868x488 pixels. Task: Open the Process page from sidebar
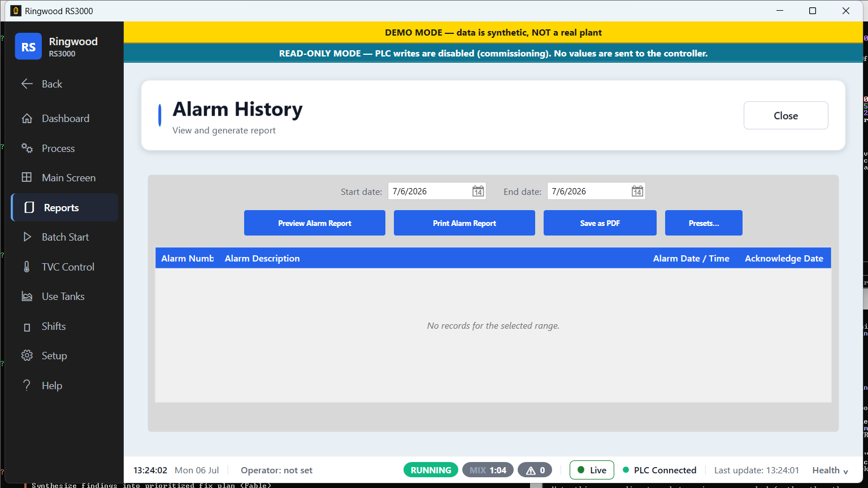coord(64,148)
